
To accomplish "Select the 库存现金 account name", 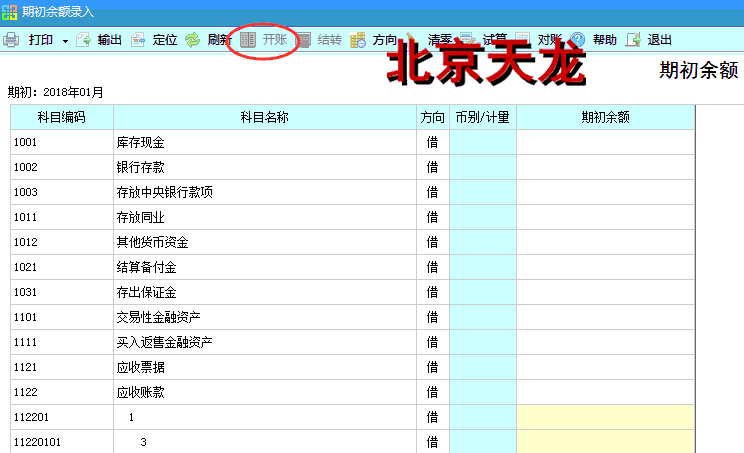I will (x=140, y=142).
